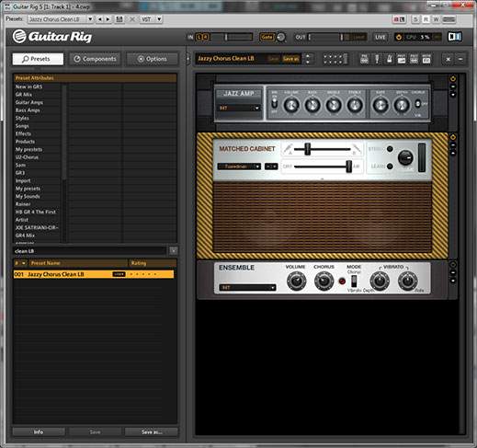Image resolution: width=477 pixels, height=448 pixels.
Task: Open the Ensemble preset dropdown
Action: coord(247,288)
